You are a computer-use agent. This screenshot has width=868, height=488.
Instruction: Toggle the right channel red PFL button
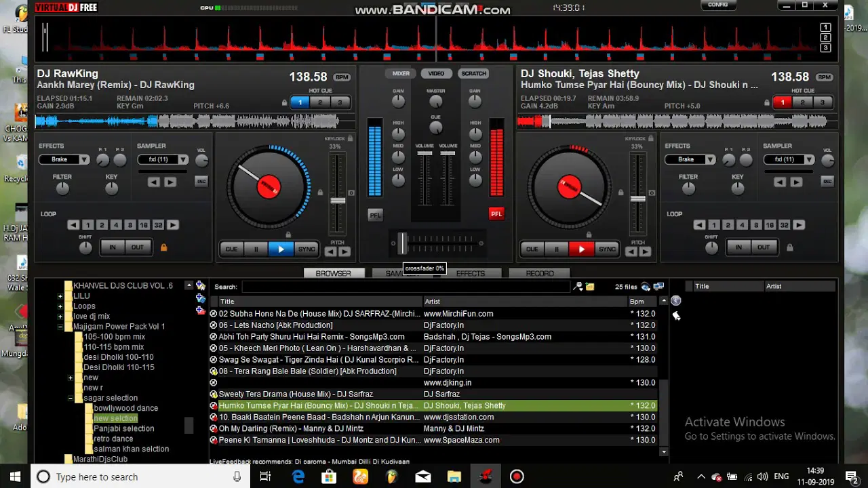pyautogui.click(x=496, y=213)
